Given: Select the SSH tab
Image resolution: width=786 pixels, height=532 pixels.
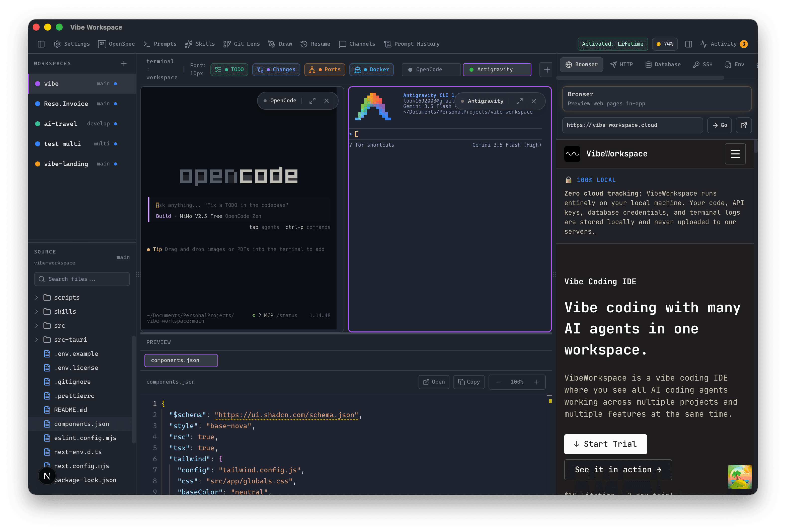Looking at the screenshot, I should click(702, 64).
